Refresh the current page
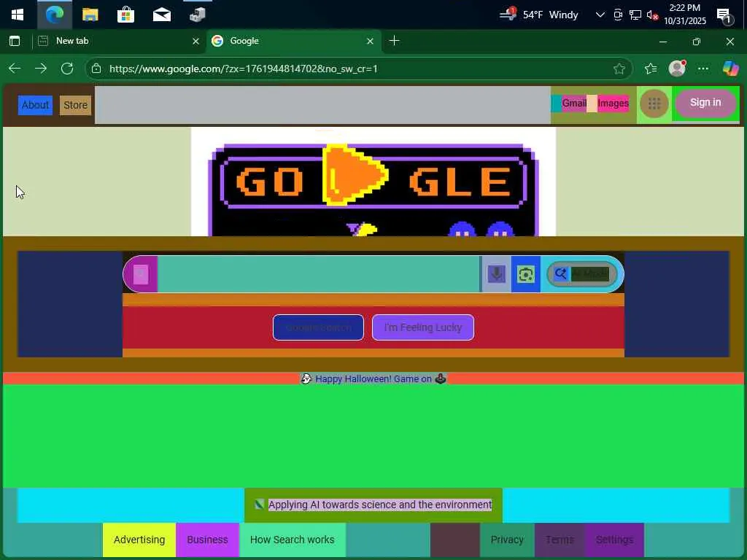This screenshot has height=560, width=747. click(x=67, y=69)
